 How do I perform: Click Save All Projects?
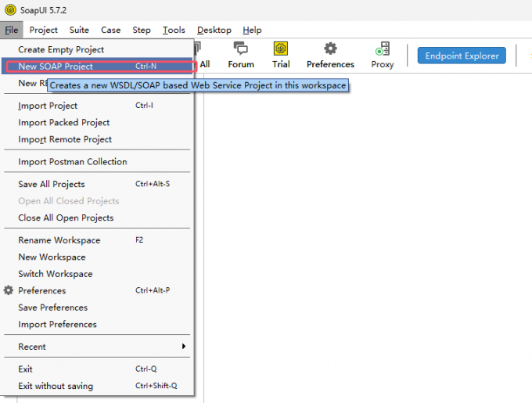point(97,184)
